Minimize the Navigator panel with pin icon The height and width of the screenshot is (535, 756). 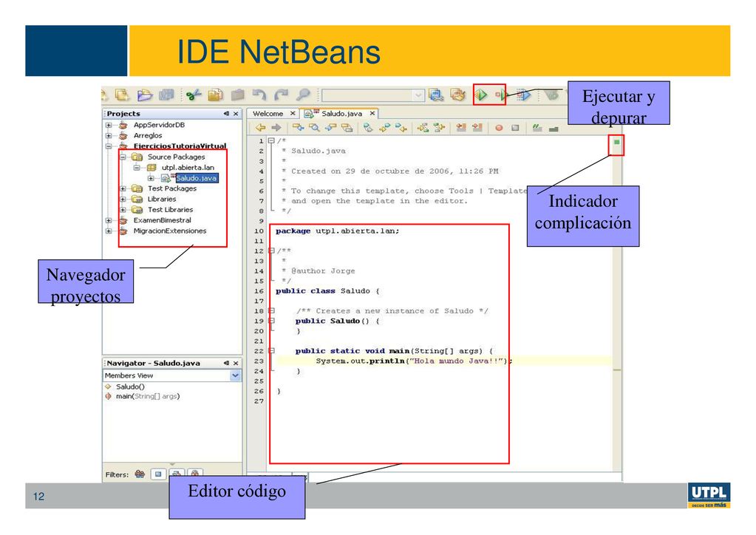pyautogui.click(x=226, y=364)
